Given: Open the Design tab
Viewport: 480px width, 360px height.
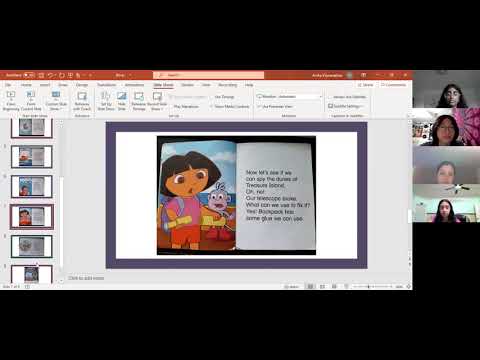Looking at the screenshot, I should (82, 85).
